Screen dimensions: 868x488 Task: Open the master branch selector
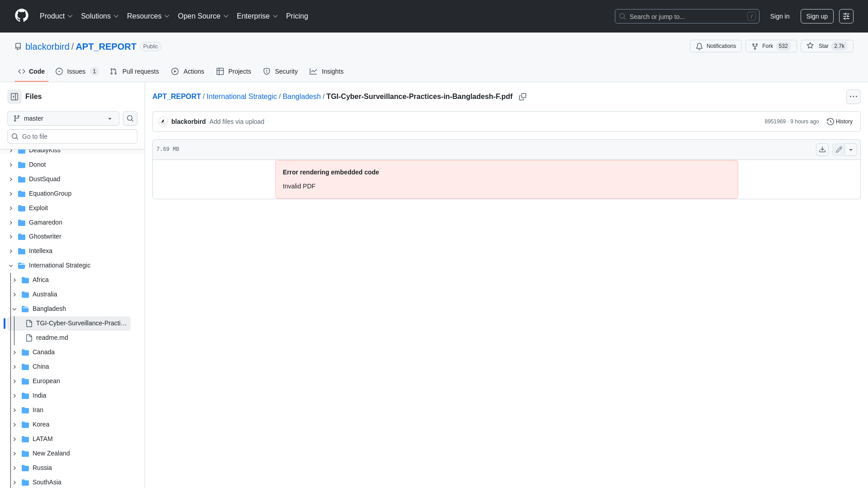63,118
